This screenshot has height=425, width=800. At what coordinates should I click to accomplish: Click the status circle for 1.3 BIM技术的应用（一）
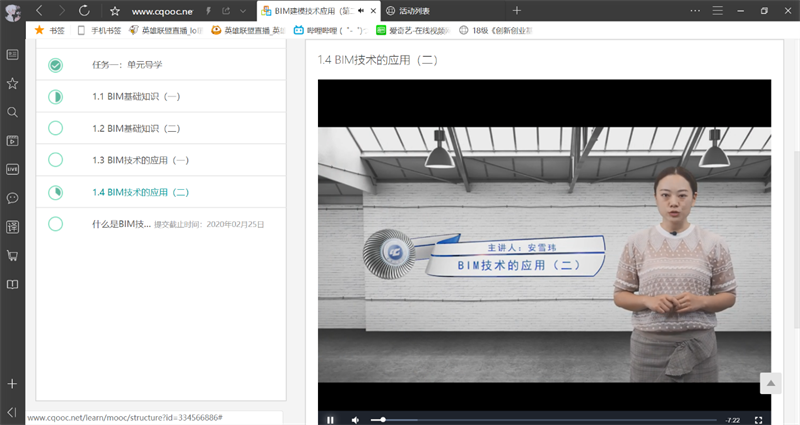click(55, 160)
